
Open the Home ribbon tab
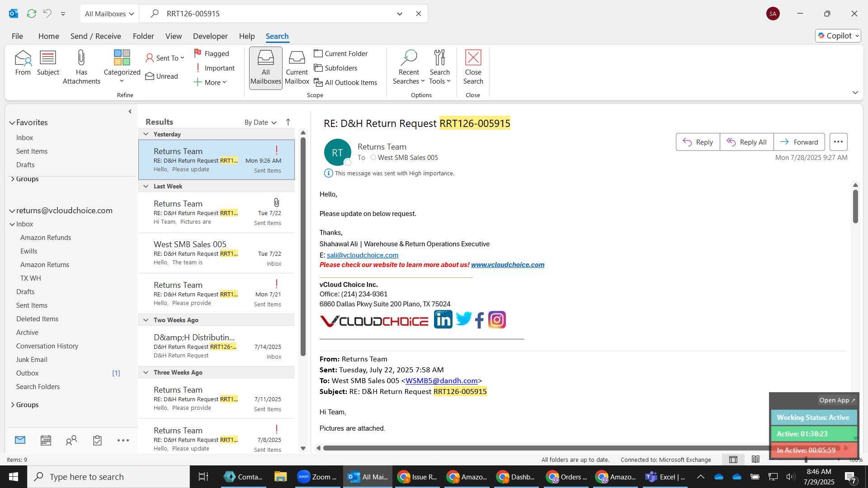pyautogui.click(x=48, y=36)
